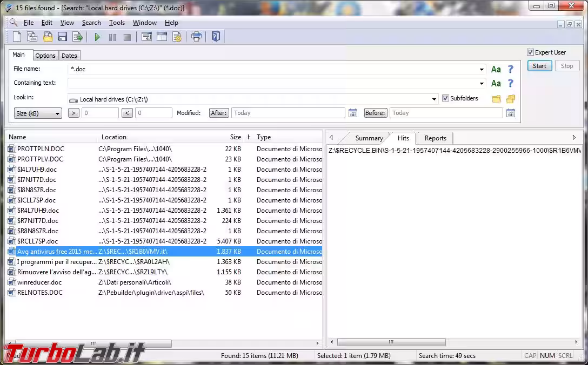The width and height of the screenshot is (588, 365).
Task: Open calendar picker for After date
Action: (353, 113)
